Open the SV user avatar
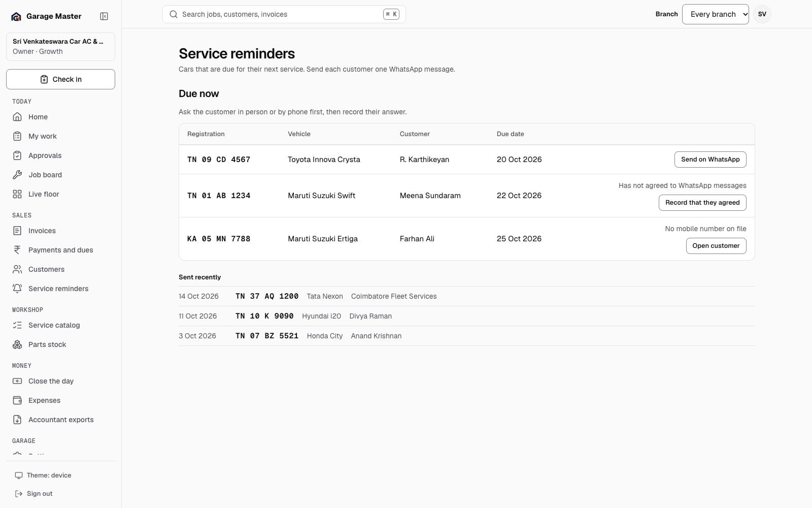This screenshot has height=508, width=812. point(762,14)
